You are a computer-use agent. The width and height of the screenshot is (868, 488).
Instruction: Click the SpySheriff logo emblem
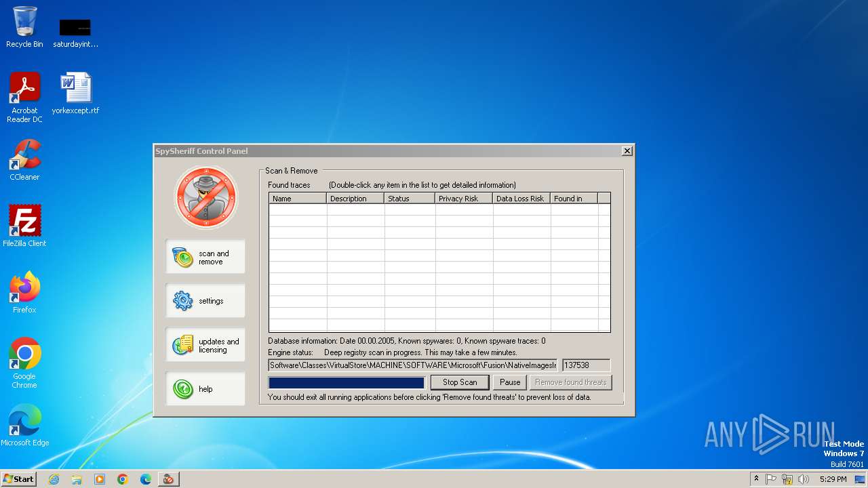[x=205, y=197]
